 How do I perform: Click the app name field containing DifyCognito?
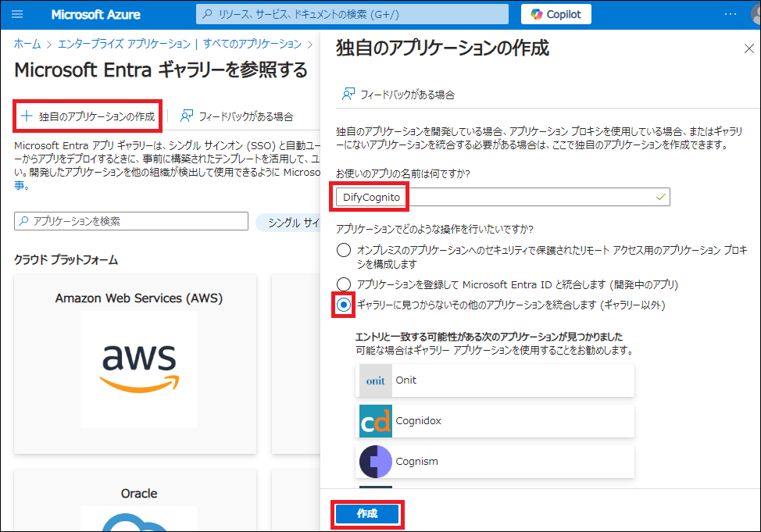coord(500,197)
